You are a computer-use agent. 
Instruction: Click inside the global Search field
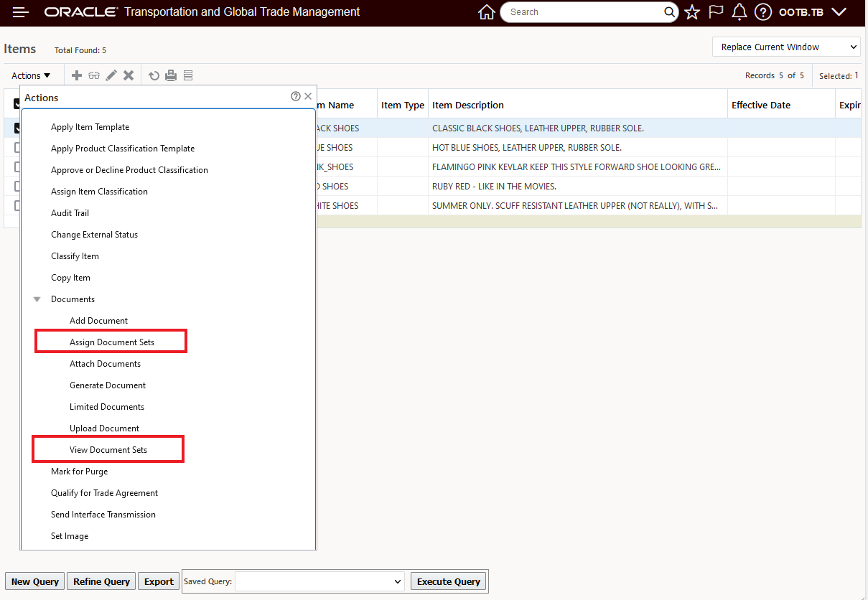point(582,11)
